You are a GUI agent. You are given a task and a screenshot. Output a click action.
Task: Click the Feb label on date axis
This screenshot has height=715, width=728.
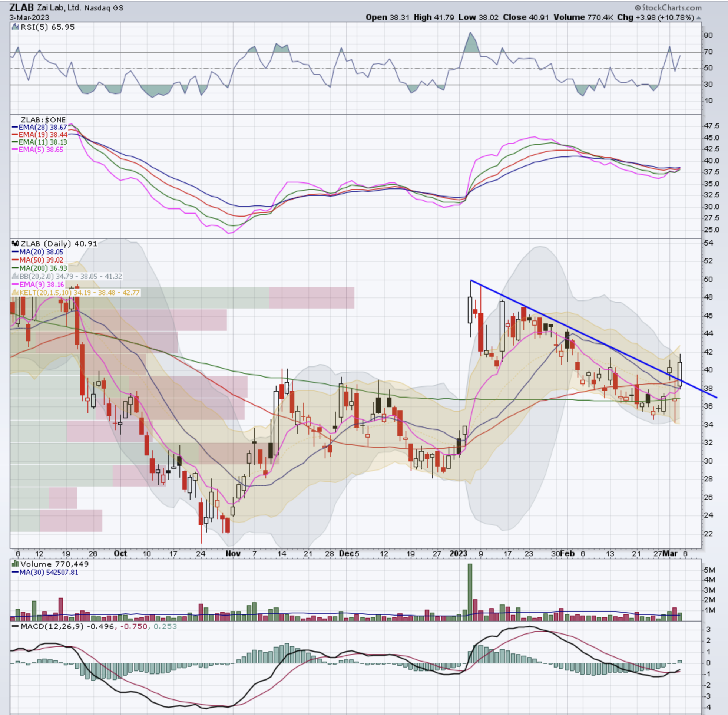tap(568, 553)
